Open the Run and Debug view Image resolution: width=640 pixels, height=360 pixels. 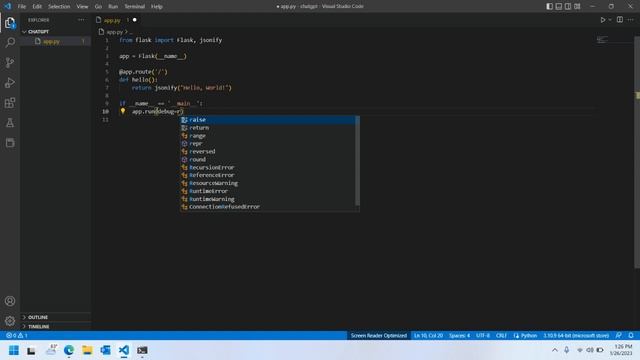[x=10, y=82]
